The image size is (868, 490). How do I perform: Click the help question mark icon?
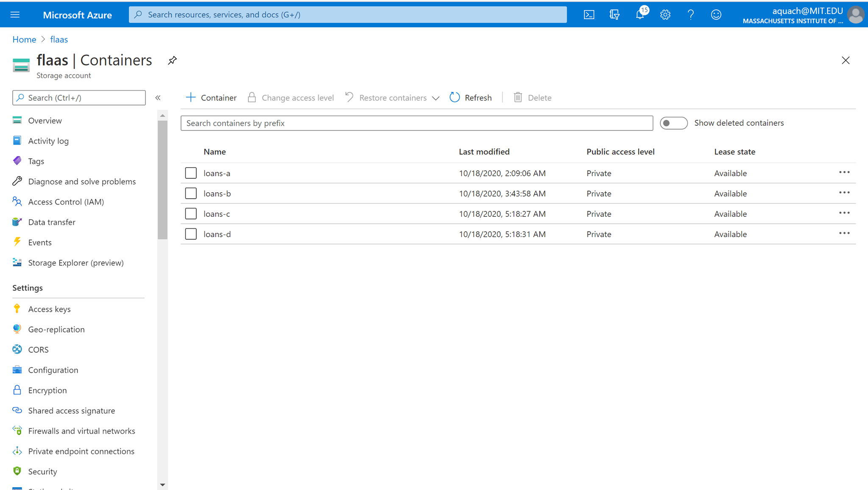point(690,15)
